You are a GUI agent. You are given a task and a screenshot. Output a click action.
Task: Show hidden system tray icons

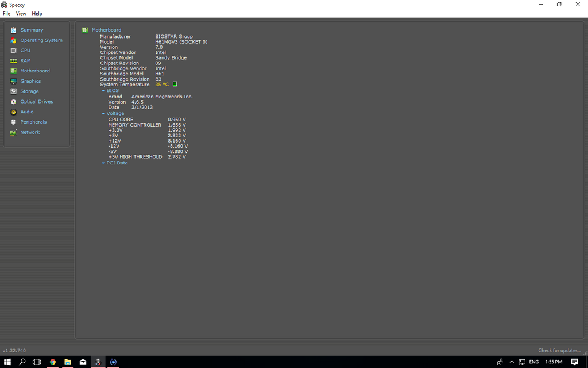pyautogui.click(x=512, y=362)
